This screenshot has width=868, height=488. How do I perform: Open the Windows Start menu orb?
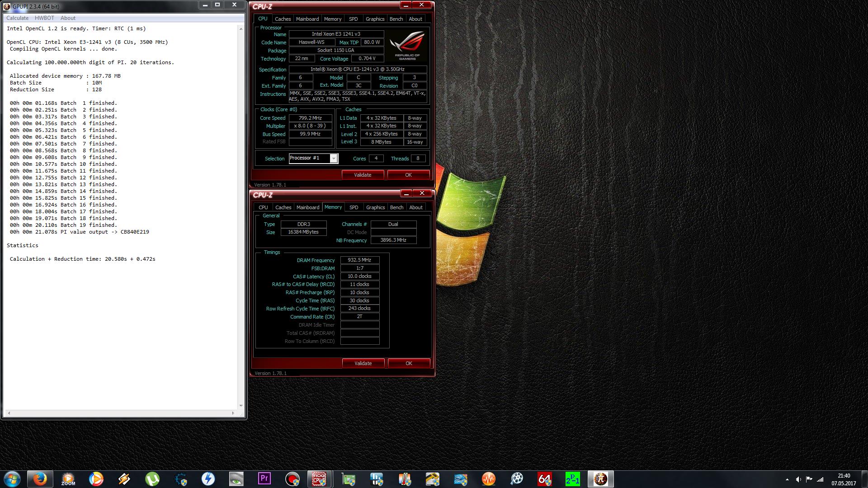(x=12, y=479)
